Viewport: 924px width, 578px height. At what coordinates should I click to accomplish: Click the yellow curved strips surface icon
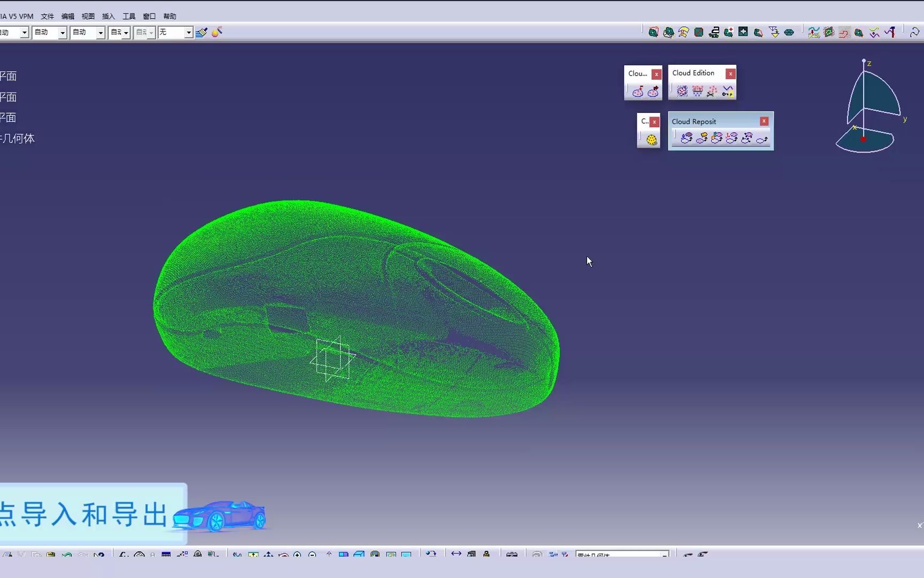click(x=683, y=33)
